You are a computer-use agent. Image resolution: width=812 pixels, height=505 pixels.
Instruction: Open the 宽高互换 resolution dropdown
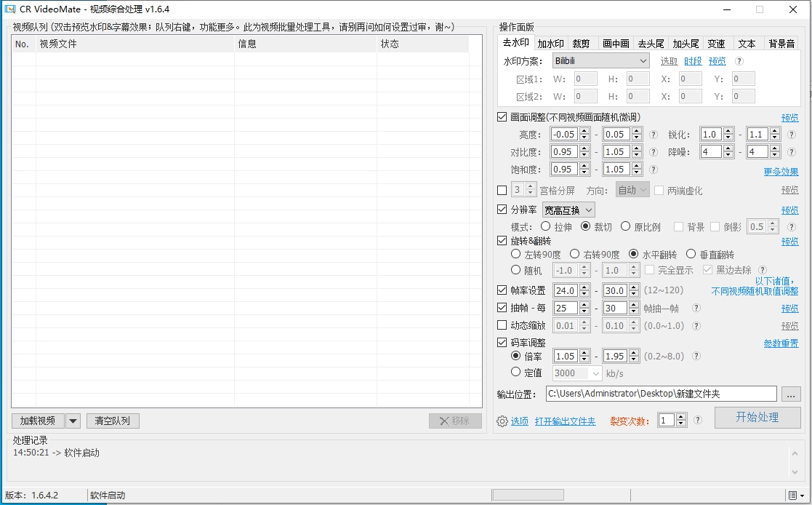point(568,210)
